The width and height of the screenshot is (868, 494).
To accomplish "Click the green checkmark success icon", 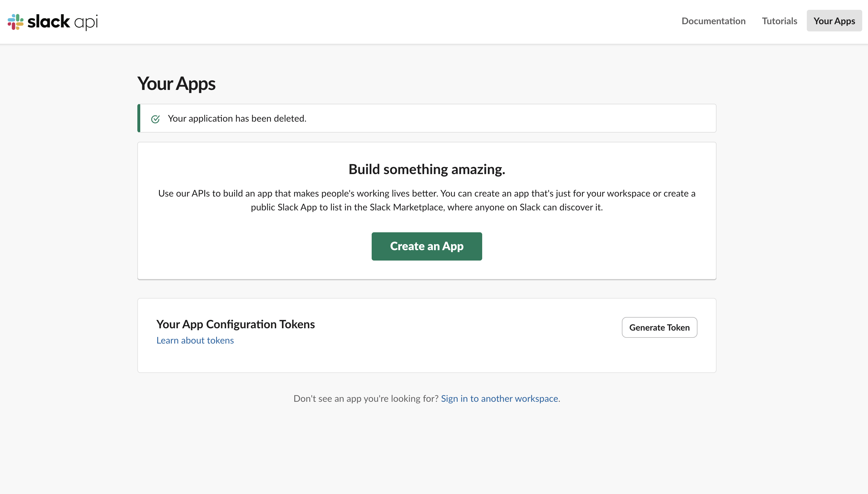I will click(155, 119).
